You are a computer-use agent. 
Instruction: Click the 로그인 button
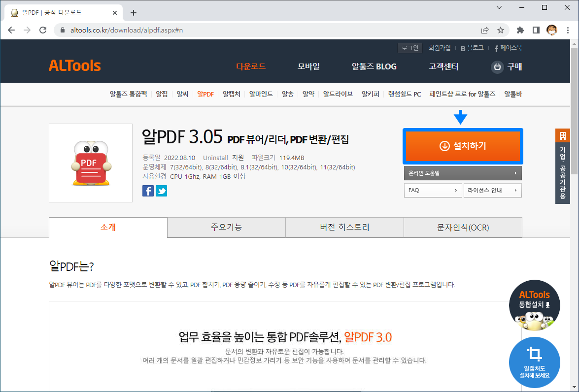point(410,48)
